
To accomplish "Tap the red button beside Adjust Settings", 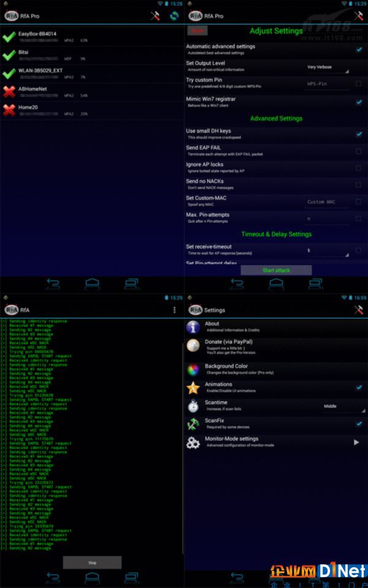I will pos(197,31).
